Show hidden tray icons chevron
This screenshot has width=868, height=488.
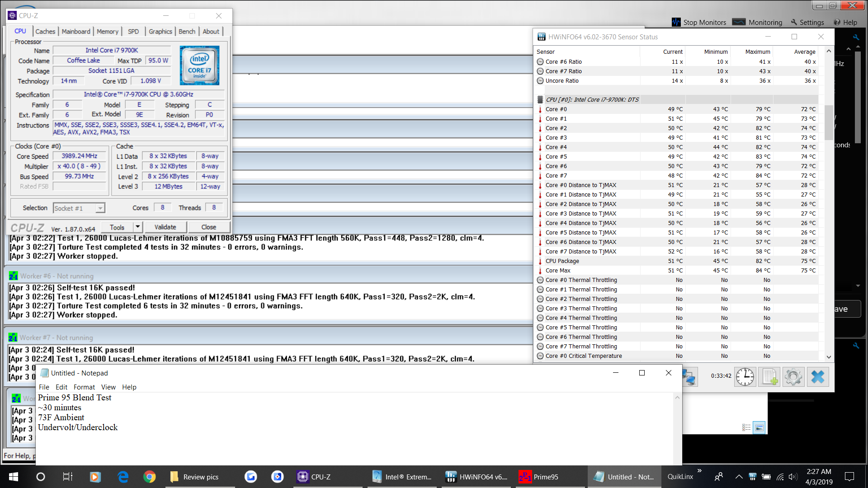[739, 477]
